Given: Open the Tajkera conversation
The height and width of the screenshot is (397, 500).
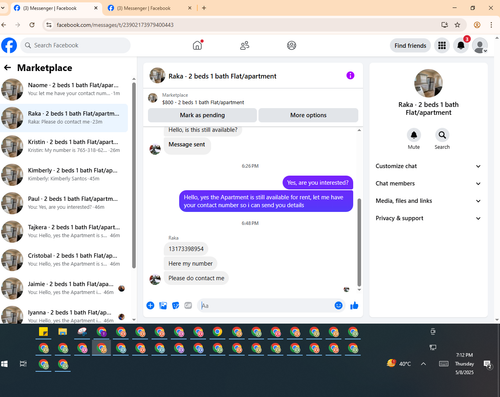Looking at the screenshot, I should [x=64, y=231].
